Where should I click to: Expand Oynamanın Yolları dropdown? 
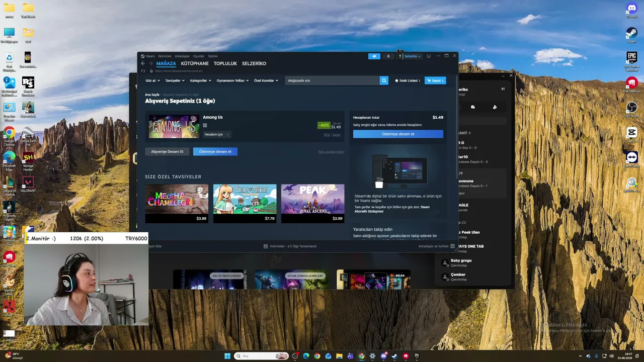pos(232,80)
